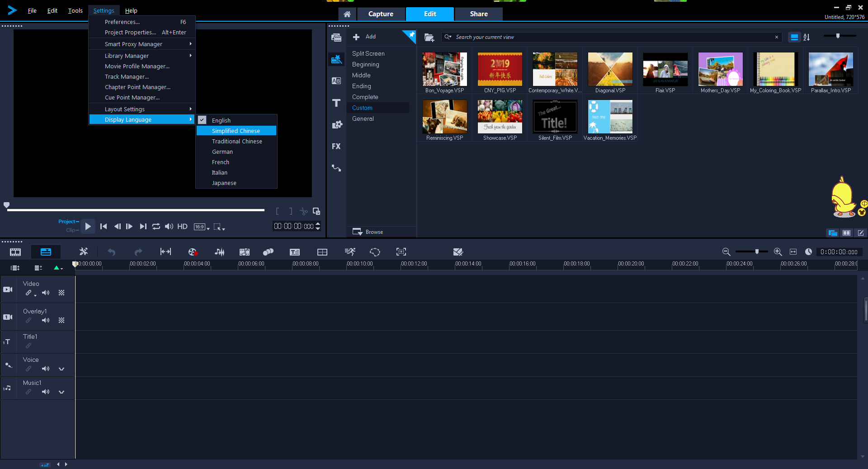Switch to the Media library panel
The width and height of the screenshot is (868, 469).
pyautogui.click(x=336, y=38)
